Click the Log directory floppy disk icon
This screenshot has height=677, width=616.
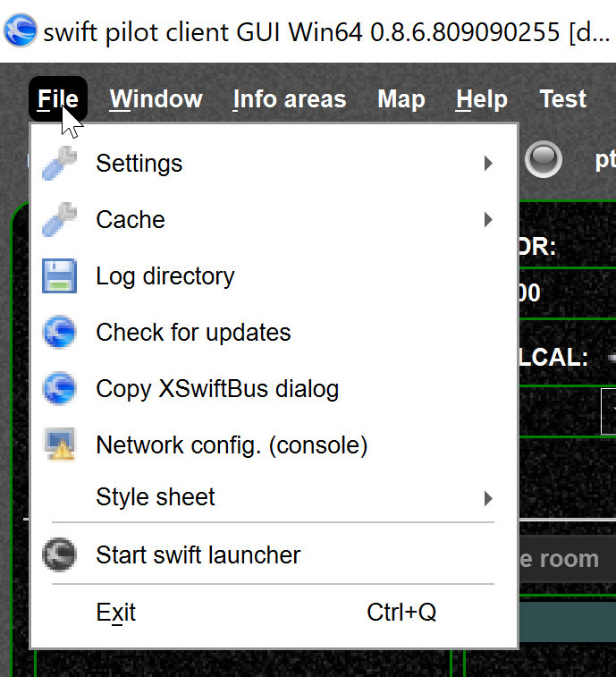60,275
